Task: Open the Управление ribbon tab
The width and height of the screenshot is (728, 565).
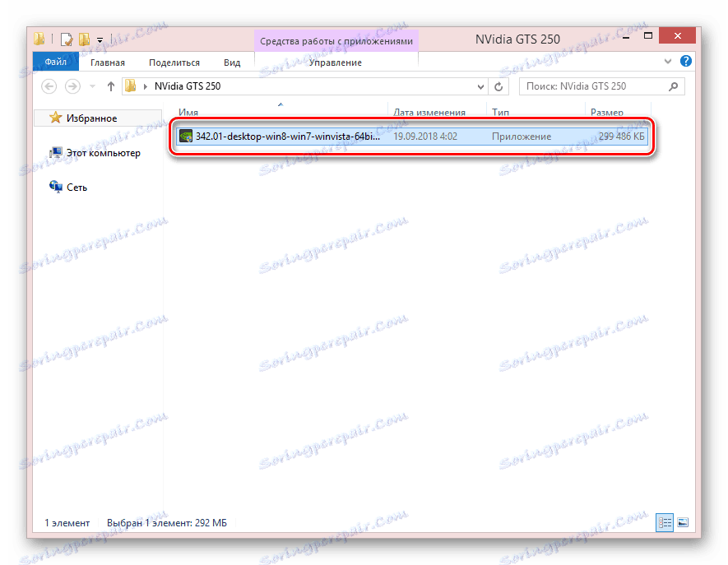Action: (336, 63)
